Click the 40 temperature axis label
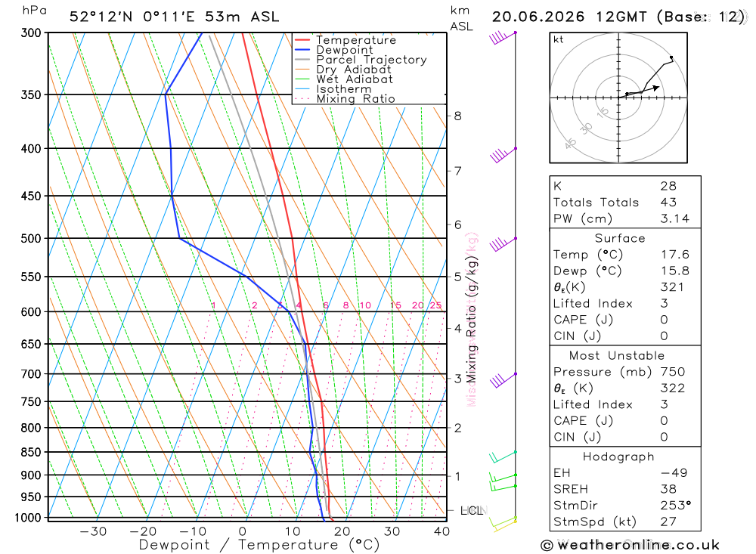Viewport: 756px width, 554px height. (442, 531)
